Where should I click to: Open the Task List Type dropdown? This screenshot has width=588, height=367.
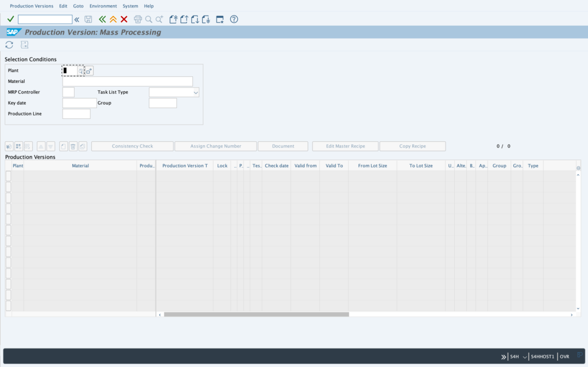click(195, 92)
